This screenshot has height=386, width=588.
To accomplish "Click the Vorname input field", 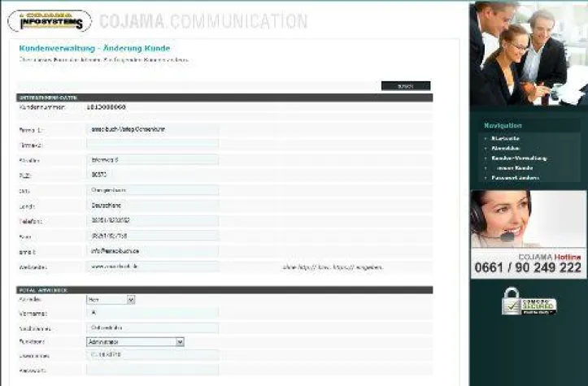I will pyautogui.click(x=153, y=313).
